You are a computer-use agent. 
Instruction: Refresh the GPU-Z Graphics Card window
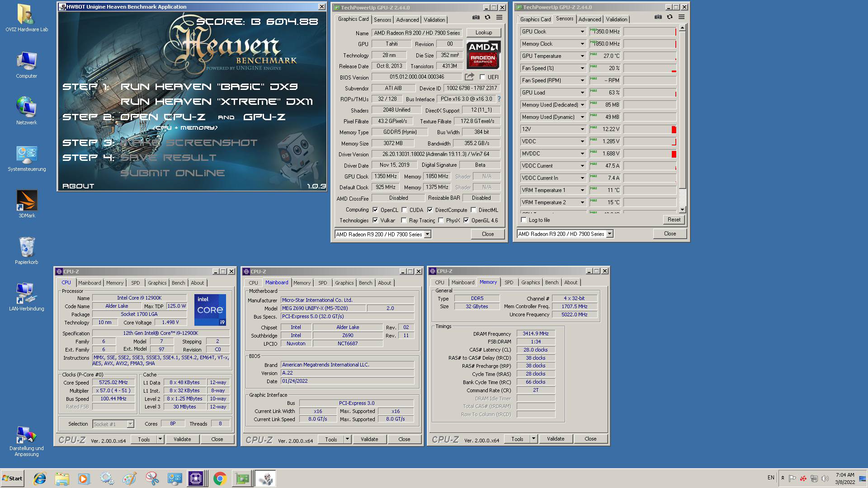tap(487, 17)
